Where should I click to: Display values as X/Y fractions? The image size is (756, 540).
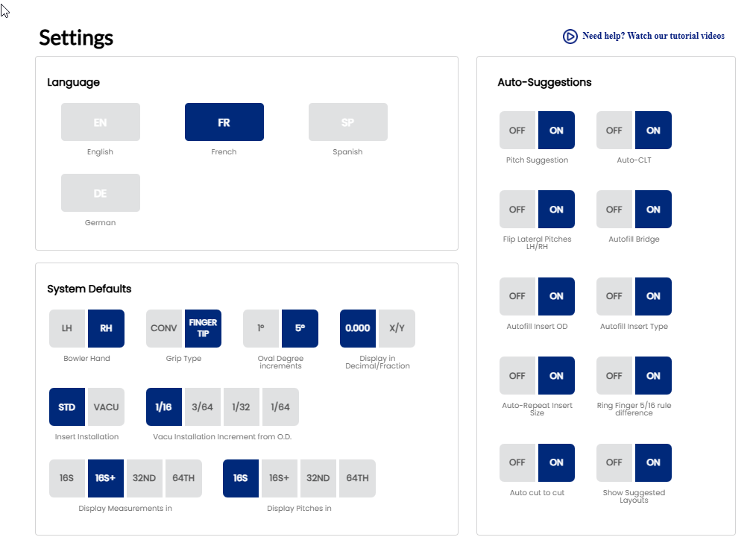[x=397, y=328]
